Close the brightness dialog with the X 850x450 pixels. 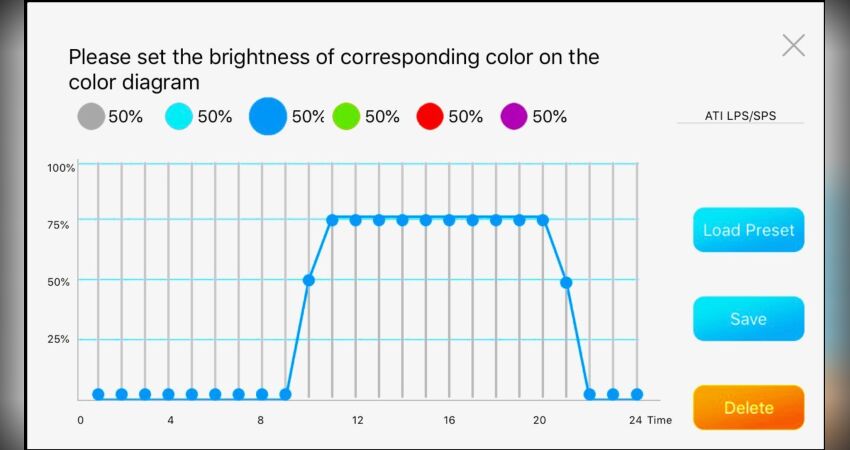793,45
